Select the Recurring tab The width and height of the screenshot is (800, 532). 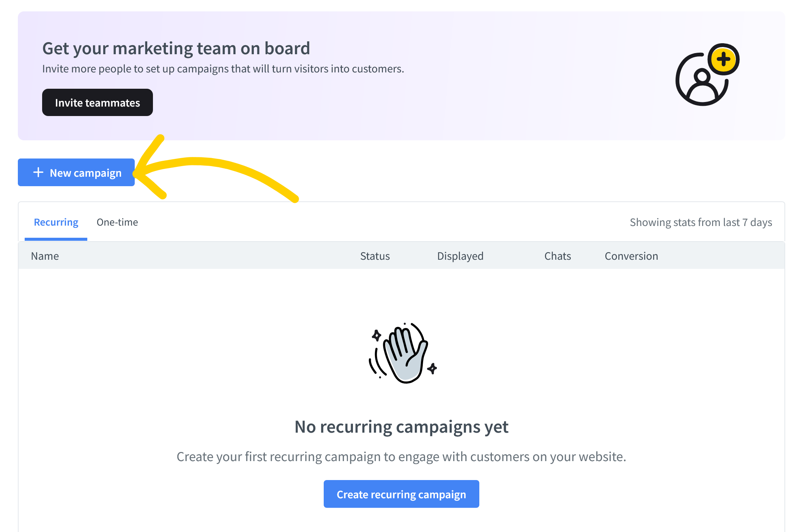click(56, 222)
